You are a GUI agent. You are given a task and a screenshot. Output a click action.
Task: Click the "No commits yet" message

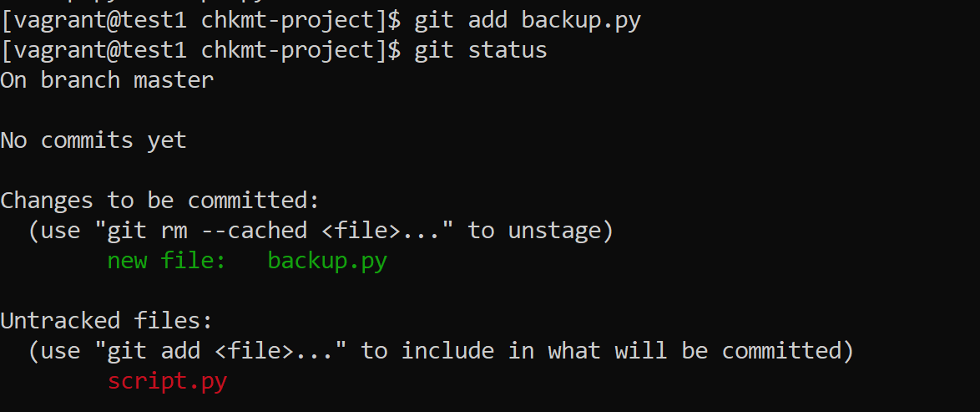pos(93,140)
